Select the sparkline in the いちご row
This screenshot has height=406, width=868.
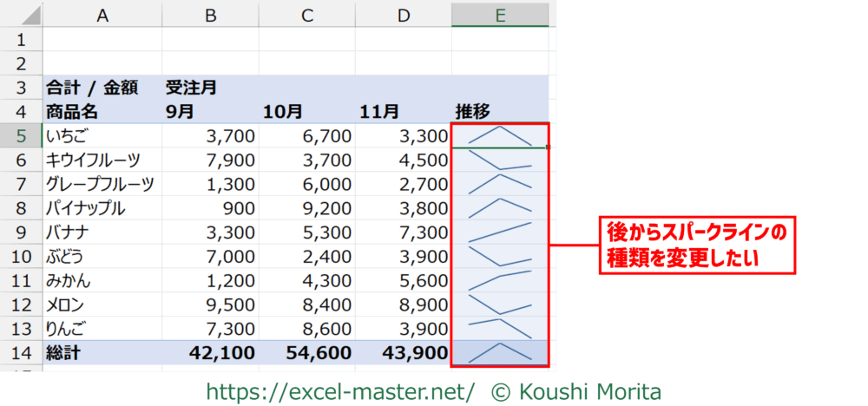[x=500, y=135]
